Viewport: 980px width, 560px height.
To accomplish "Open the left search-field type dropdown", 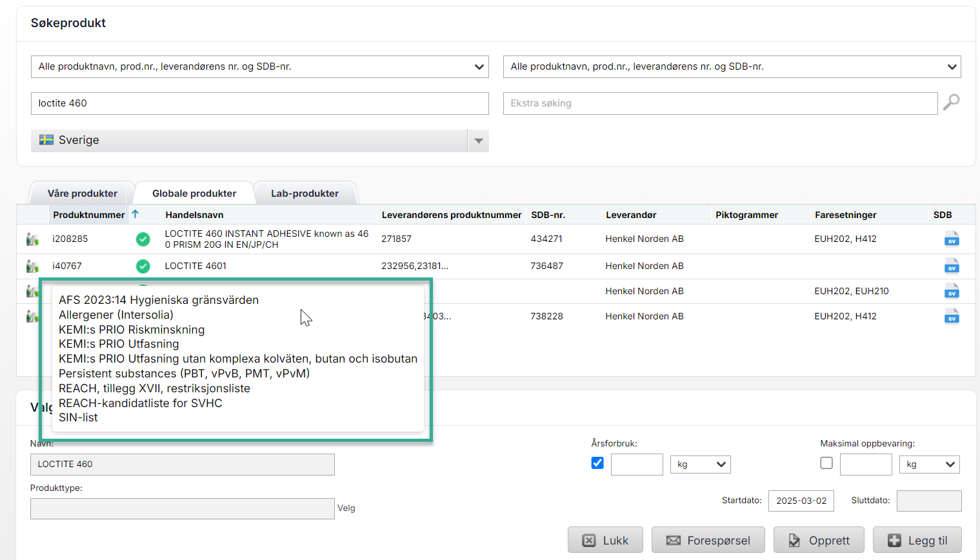I will click(260, 66).
